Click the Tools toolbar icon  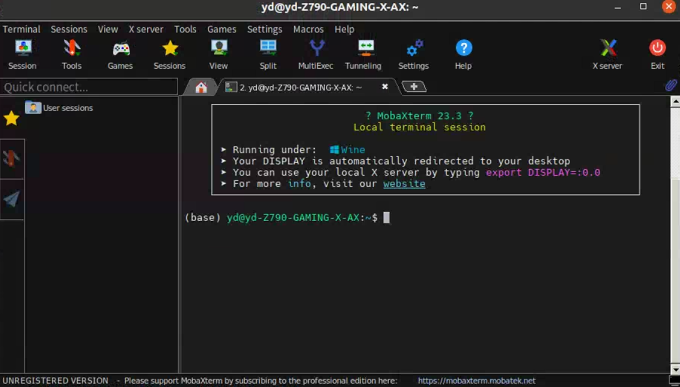[x=72, y=54]
